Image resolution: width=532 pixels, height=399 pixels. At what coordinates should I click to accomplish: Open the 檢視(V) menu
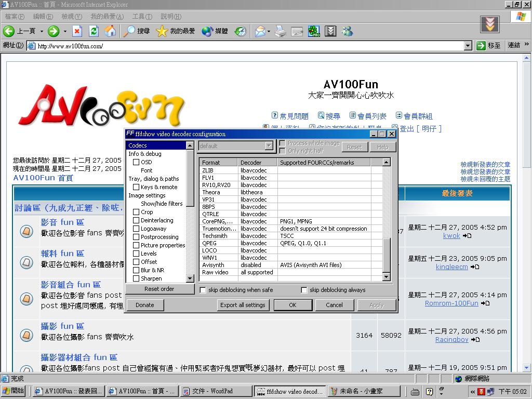coord(71,17)
